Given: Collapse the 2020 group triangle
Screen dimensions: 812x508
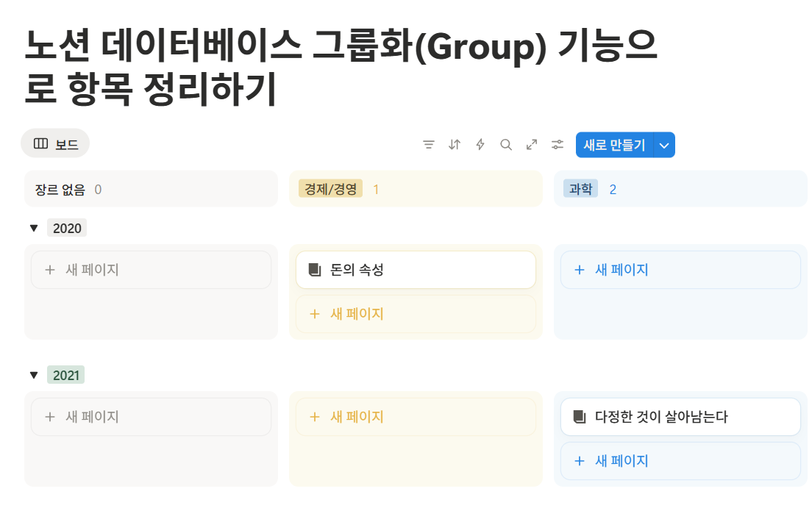Looking at the screenshot, I should [x=32, y=228].
